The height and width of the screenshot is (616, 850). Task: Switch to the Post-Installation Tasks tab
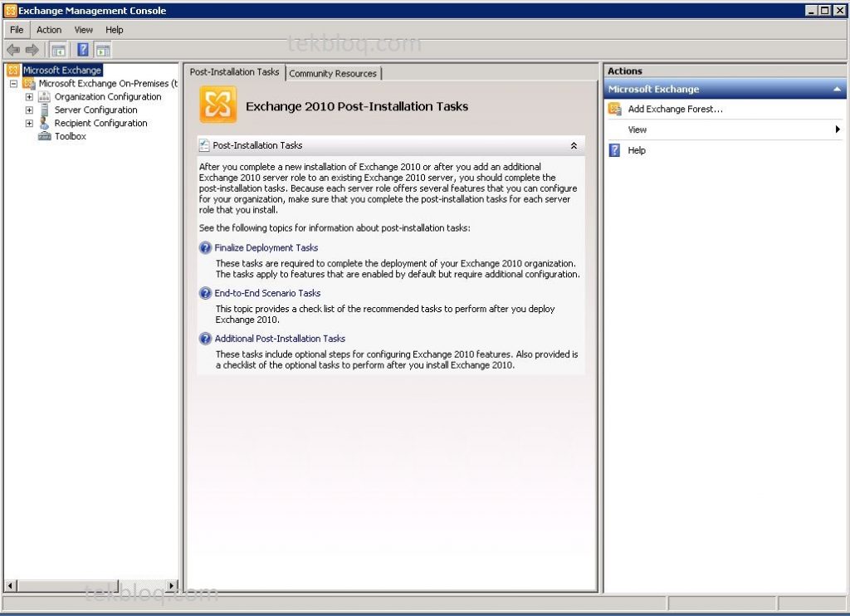point(235,72)
